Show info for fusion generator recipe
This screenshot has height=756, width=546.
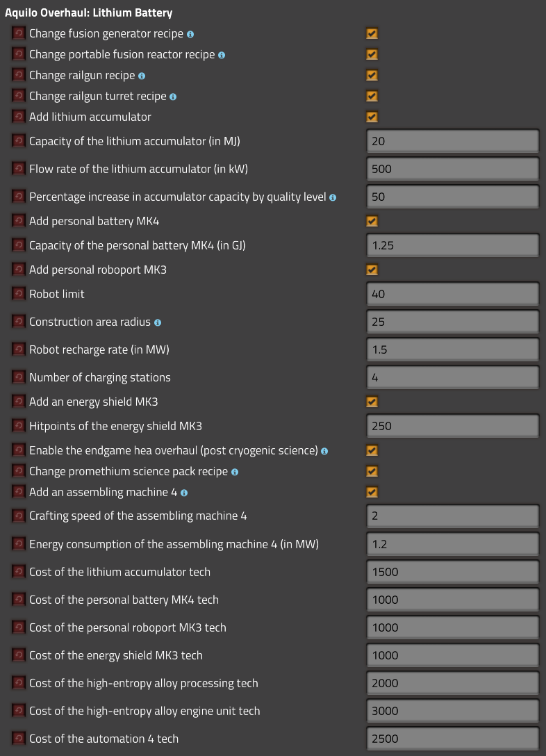(190, 34)
